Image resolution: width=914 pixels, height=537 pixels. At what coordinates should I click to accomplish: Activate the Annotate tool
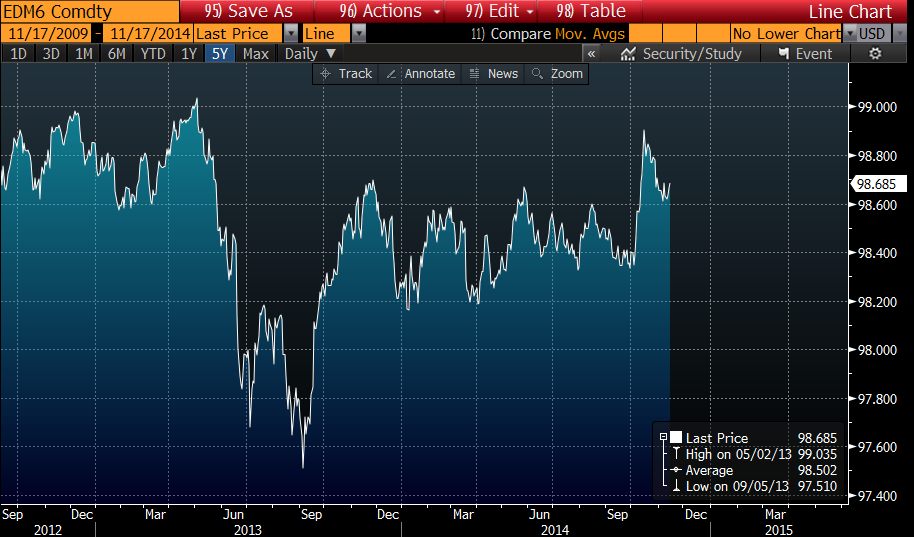420,73
